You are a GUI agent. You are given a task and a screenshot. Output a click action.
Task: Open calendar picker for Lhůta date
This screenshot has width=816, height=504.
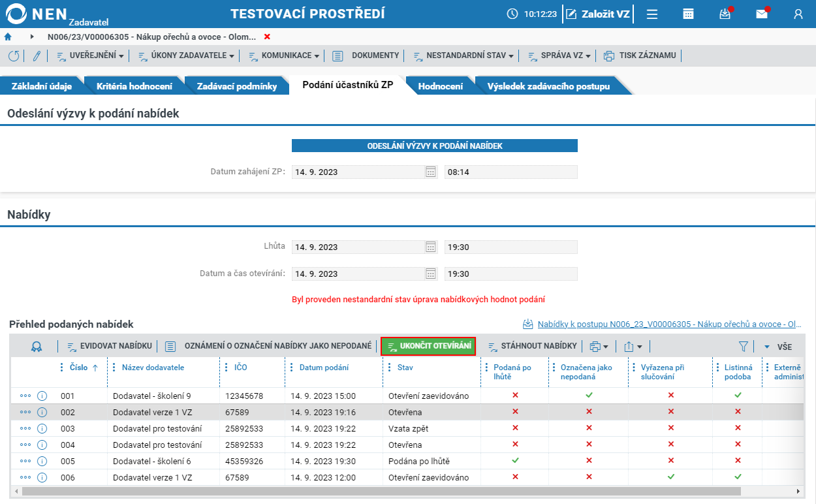431,247
